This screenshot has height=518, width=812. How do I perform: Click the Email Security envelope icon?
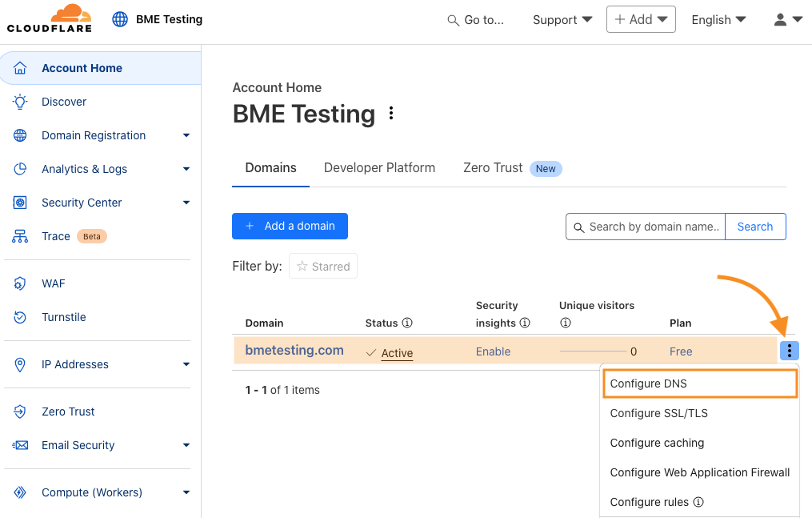click(x=20, y=445)
